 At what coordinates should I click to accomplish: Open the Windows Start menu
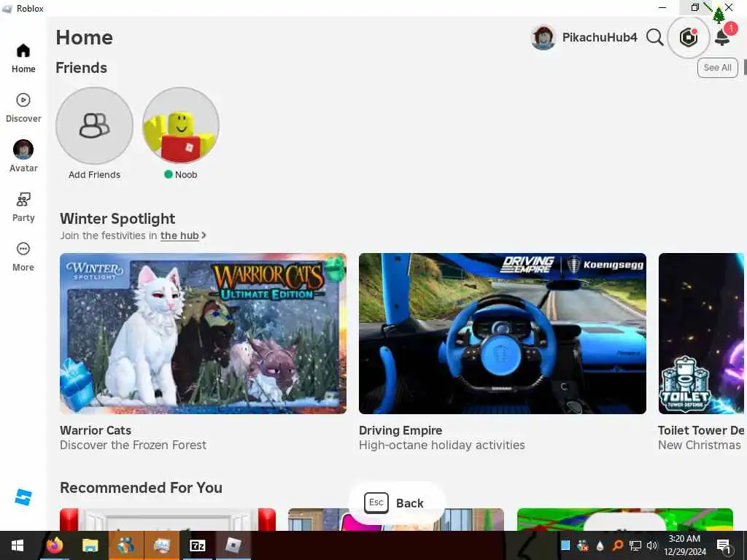(x=18, y=545)
